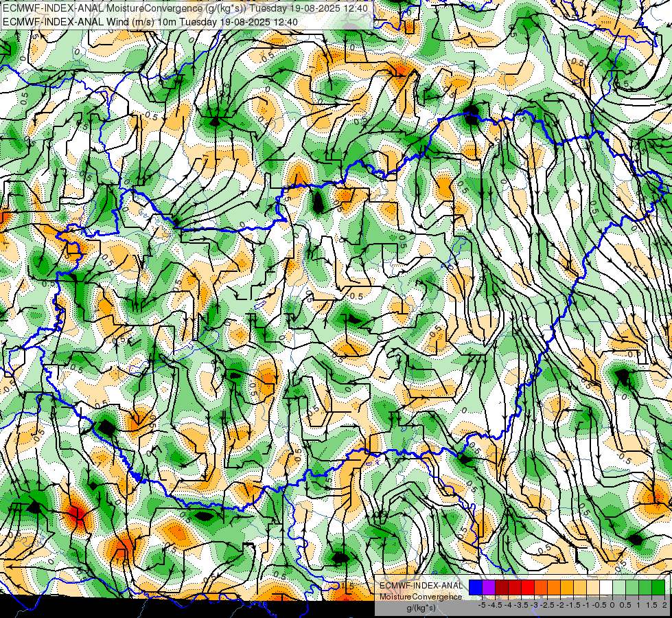The image size is (672, 618).
Task: Select the lightest green legend swatch after 0
Action: coord(619,588)
